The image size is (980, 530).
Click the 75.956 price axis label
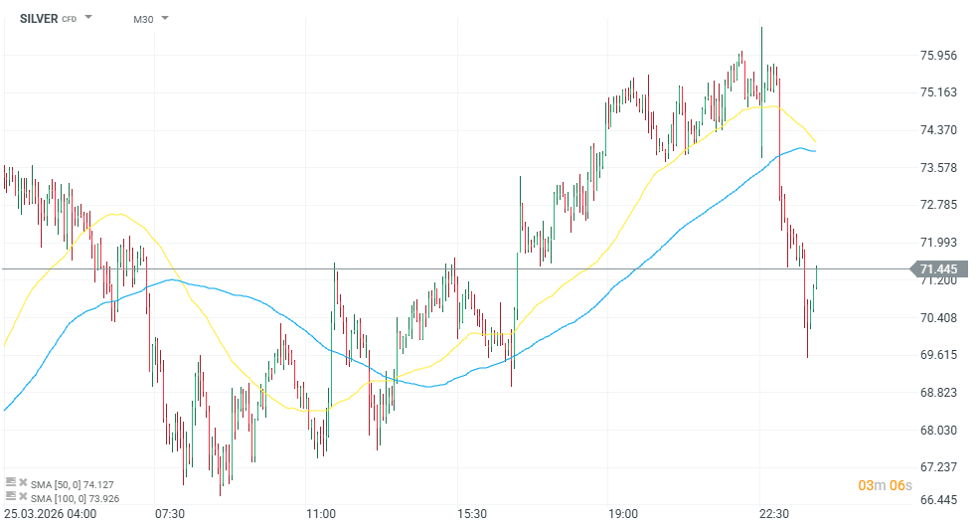pos(938,56)
